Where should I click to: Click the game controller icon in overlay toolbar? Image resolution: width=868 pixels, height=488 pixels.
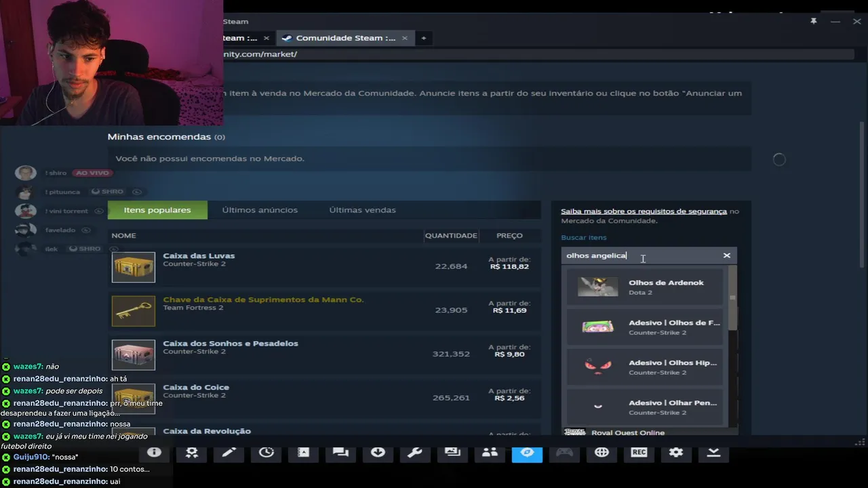[x=564, y=452]
